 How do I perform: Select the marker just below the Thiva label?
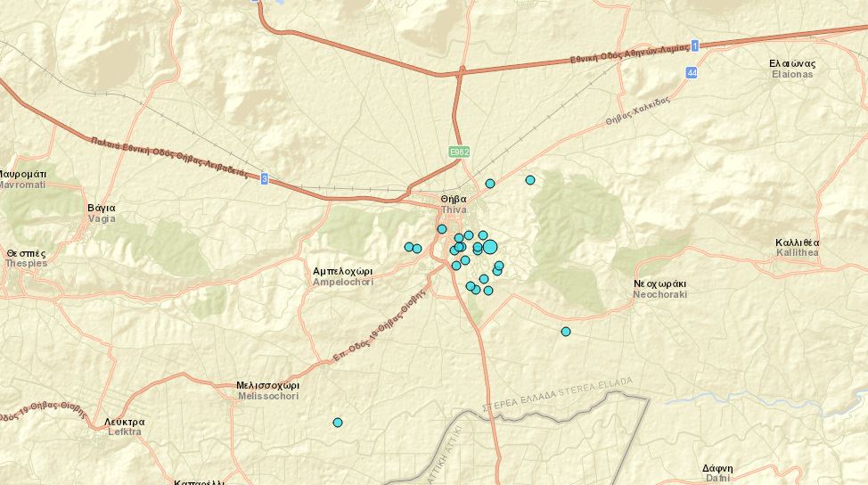(x=442, y=229)
